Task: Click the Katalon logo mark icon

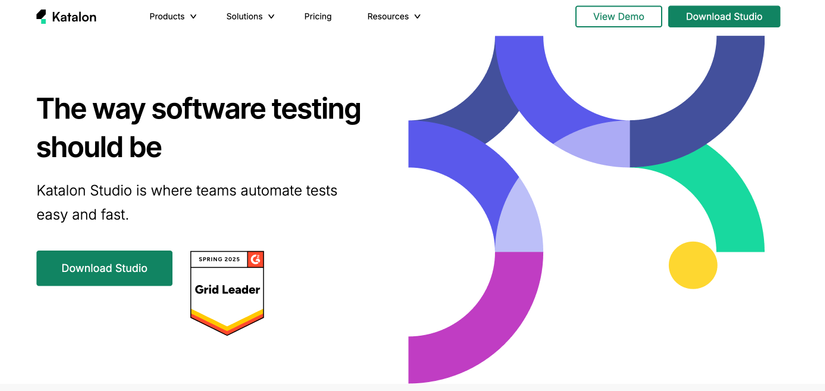Action: coord(42,16)
